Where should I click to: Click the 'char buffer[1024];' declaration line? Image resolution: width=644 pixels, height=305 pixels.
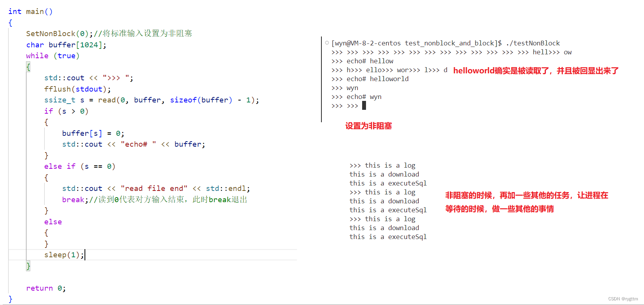coord(66,45)
